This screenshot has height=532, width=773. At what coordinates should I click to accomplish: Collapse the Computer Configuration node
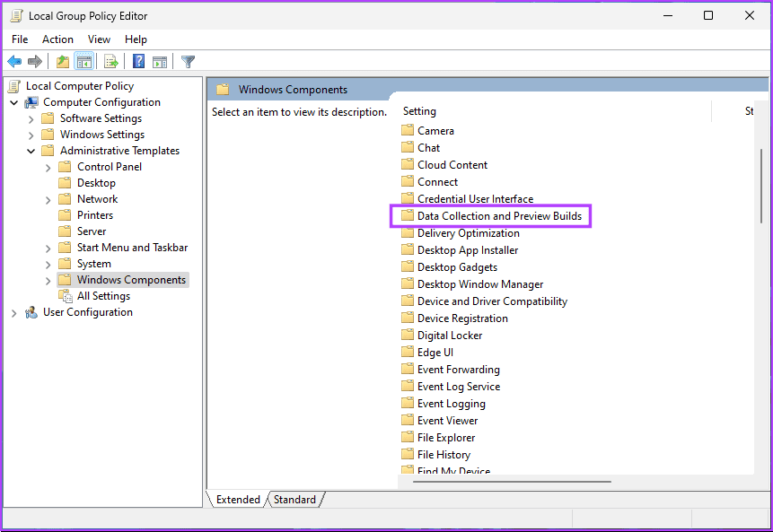pyautogui.click(x=14, y=102)
